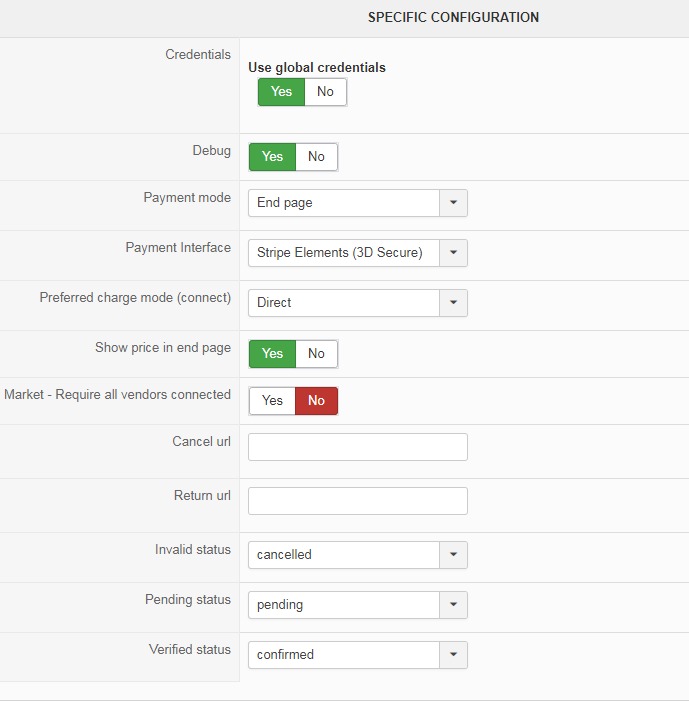Viewport: 689px width, 714px height.
Task: Click Yes for Debug option
Action: click(272, 157)
